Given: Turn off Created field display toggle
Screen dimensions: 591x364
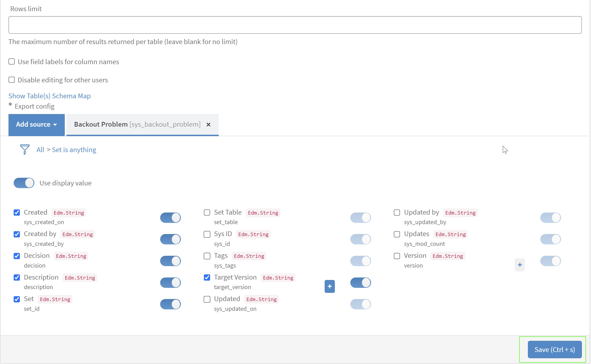Looking at the screenshot, I should [x=170, y=218].
